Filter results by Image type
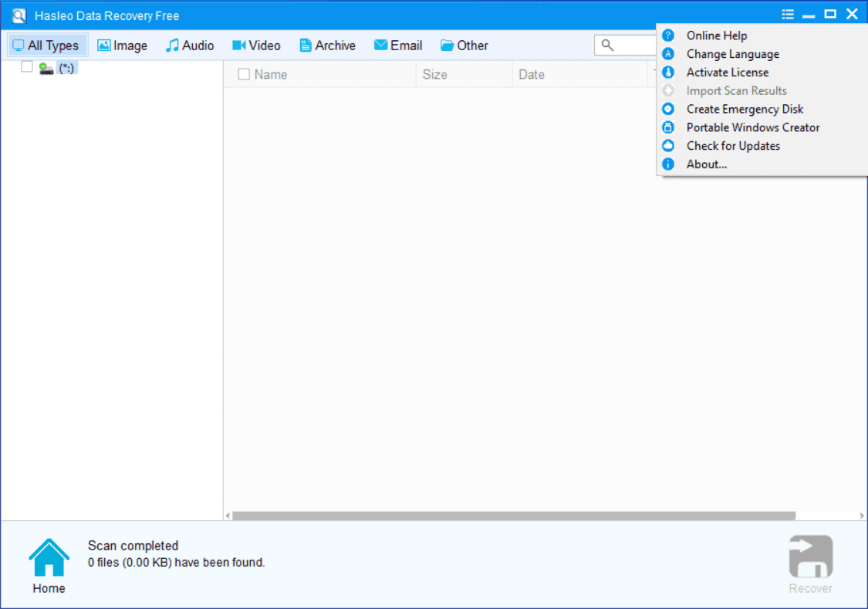 click(122, 46)
